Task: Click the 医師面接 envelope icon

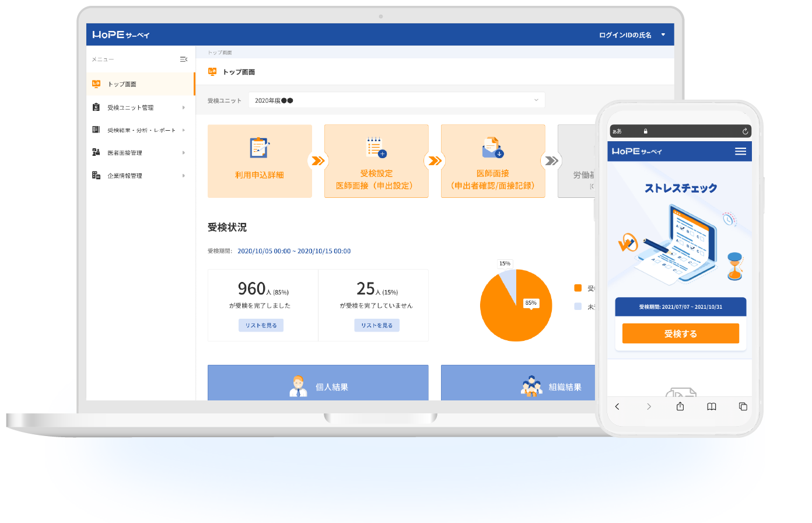Action: [x=493, y=148]
